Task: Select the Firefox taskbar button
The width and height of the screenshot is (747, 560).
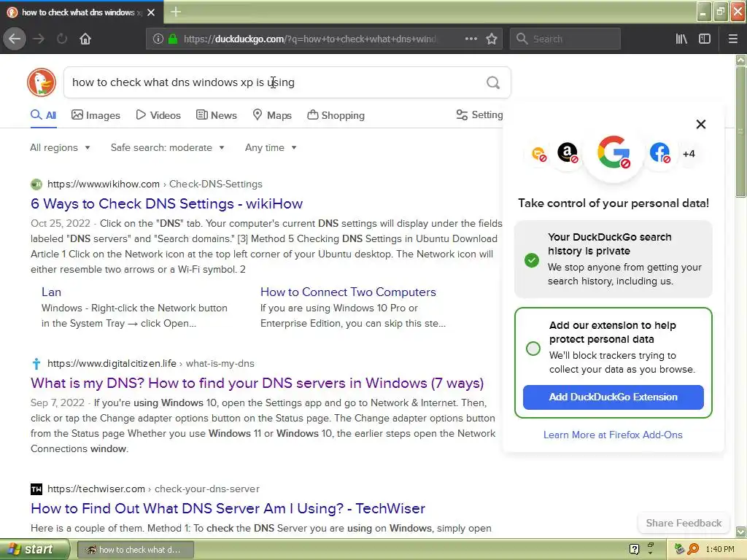Action: coord(135,550)
